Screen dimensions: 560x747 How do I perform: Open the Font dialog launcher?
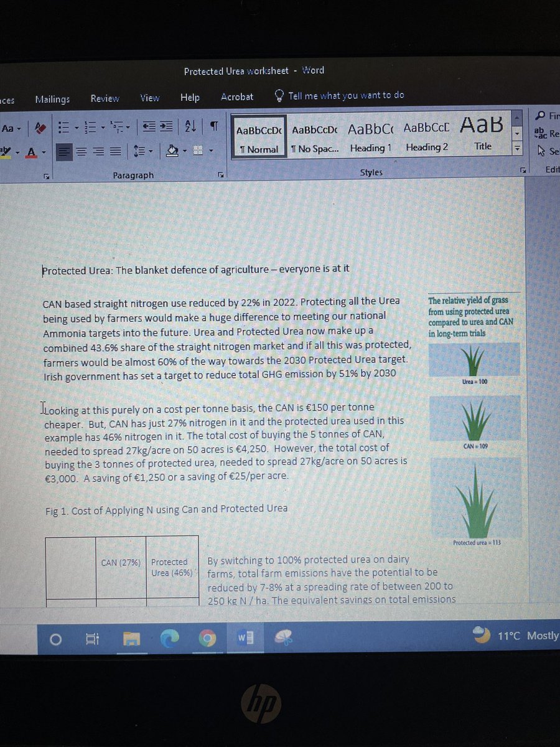46,177
